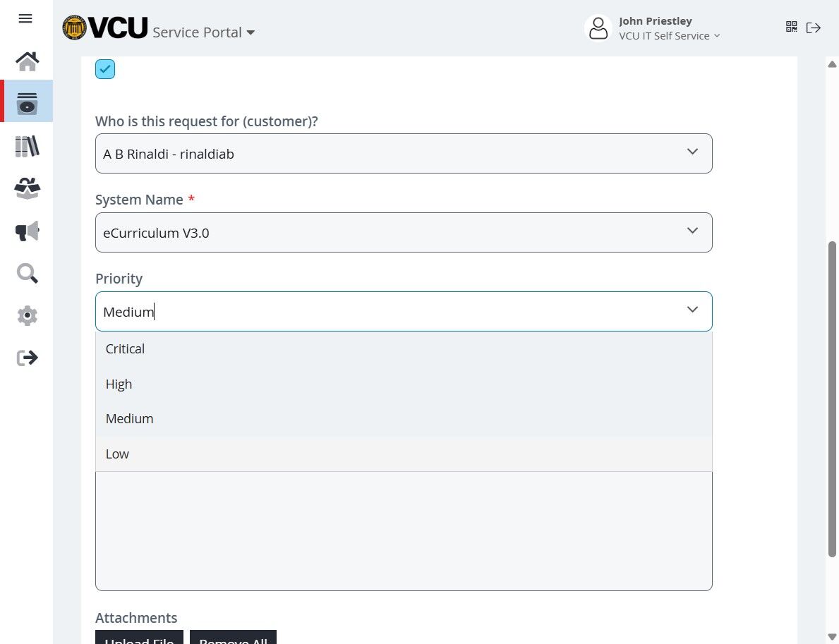Click the sidebar sign-out arrow icon
The width and height of the screenshot is (839, 644).
(28, 358)
